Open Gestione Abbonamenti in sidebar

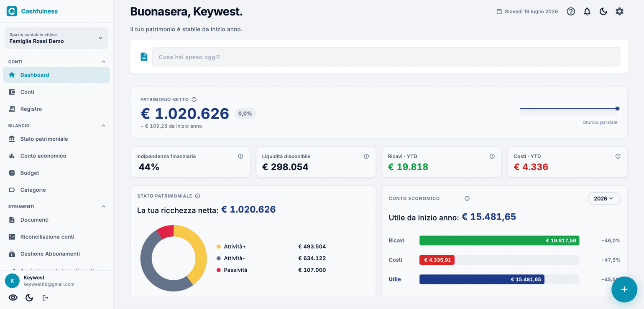pos(56,254)
